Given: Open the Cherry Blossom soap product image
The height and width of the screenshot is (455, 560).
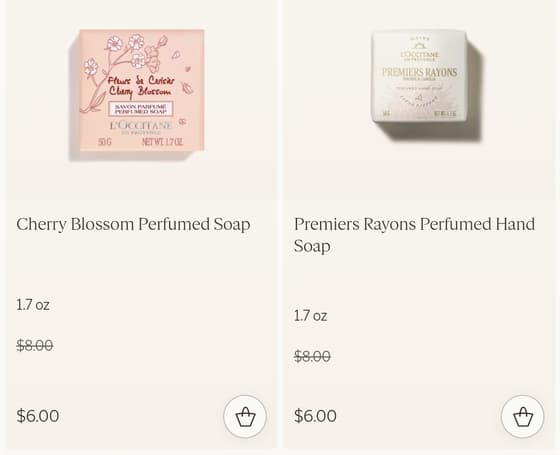Looking at the screenshot, I should click(137, 95).
